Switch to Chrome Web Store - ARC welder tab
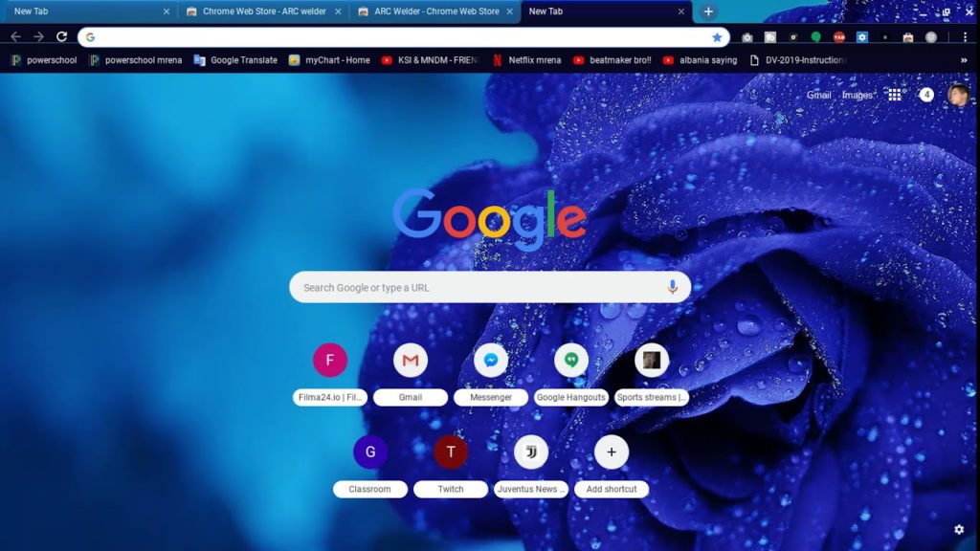Viewport: 980px width, 551px height. click(262, 11)
